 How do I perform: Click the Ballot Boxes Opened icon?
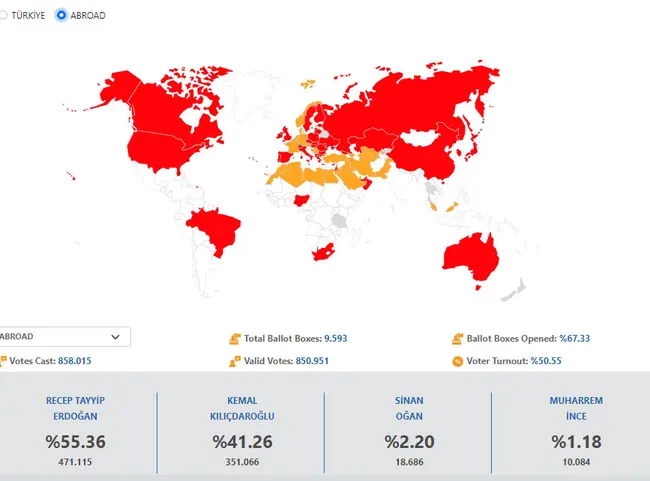pos(457,339)
